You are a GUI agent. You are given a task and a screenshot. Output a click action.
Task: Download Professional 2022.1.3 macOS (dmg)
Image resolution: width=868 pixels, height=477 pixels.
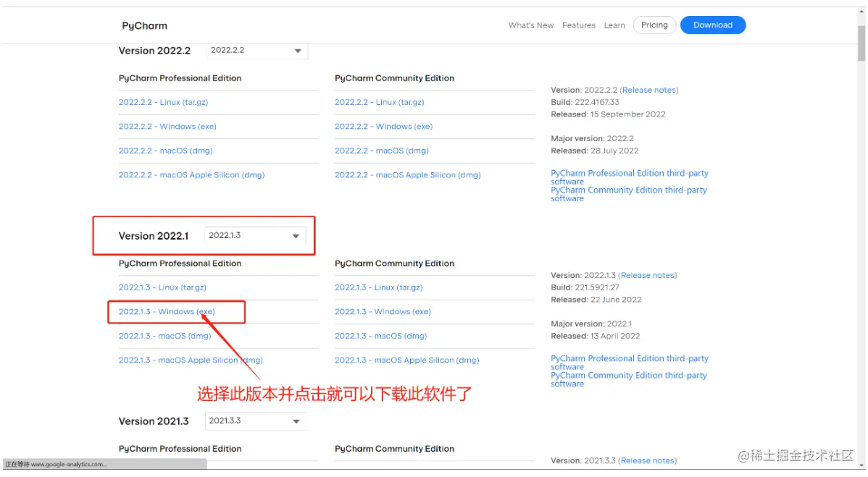pyautogui.click(x=164, y=336)
